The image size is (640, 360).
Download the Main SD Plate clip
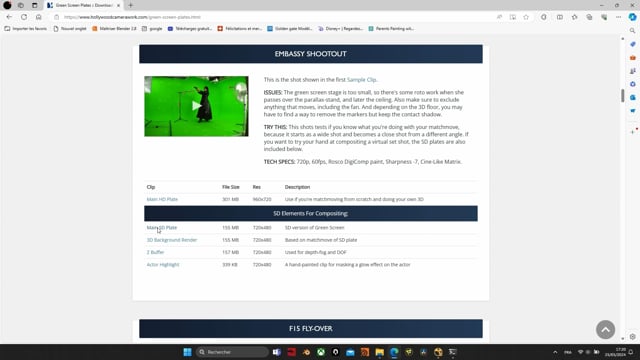(162, 228)
